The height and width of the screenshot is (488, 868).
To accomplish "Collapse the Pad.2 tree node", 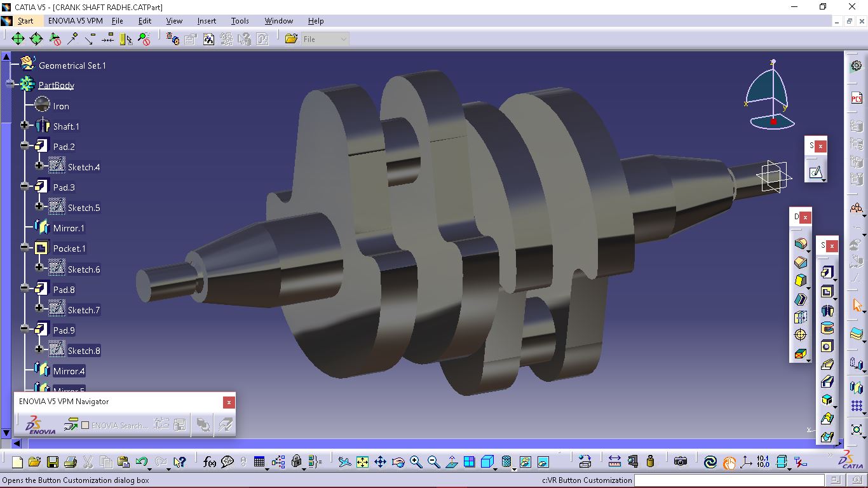I will 25,146.
